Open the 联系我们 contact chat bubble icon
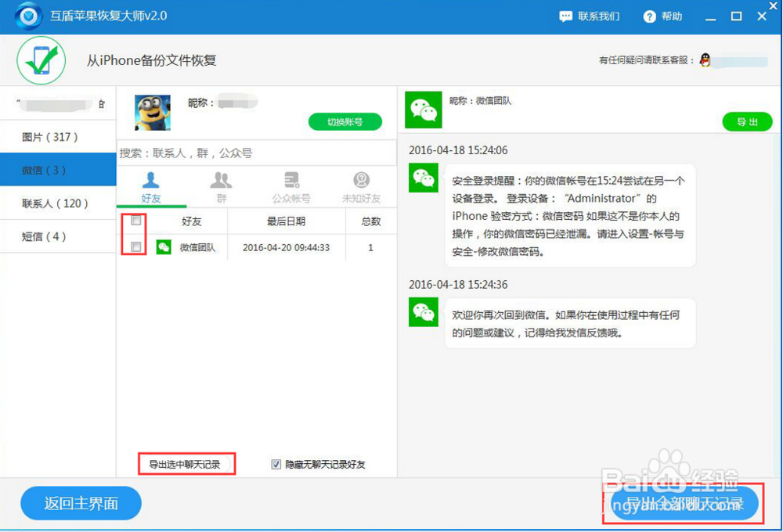783x532 pixels. click(566, 16)
